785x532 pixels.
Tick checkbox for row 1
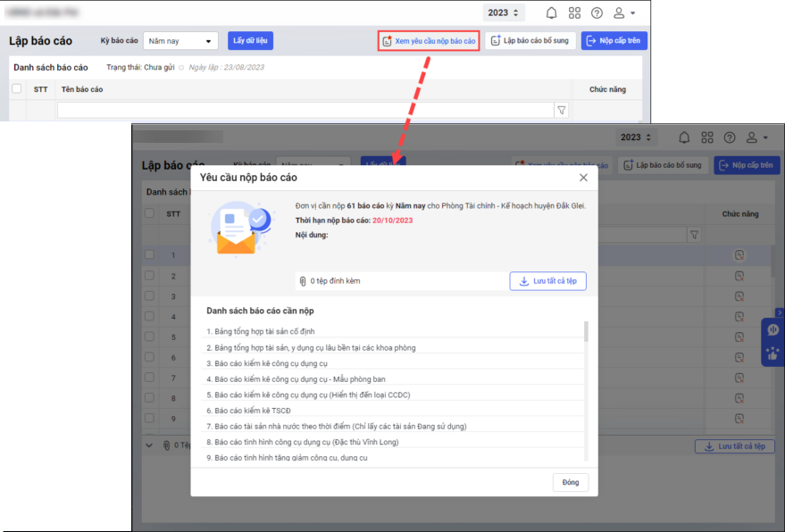coord(149,254)
